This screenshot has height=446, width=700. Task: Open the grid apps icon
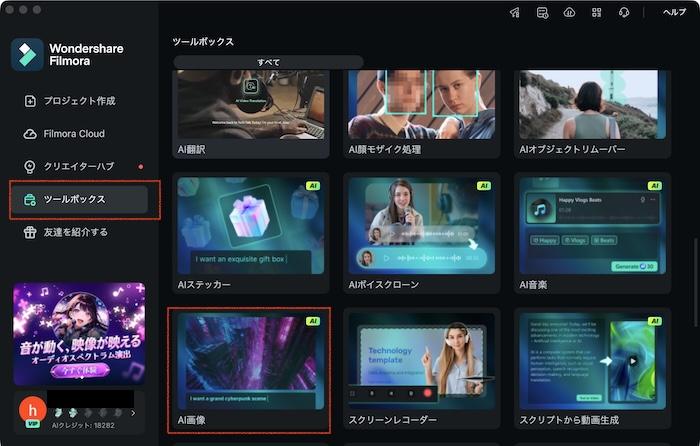pyautogui.click(x=596, y=13)
